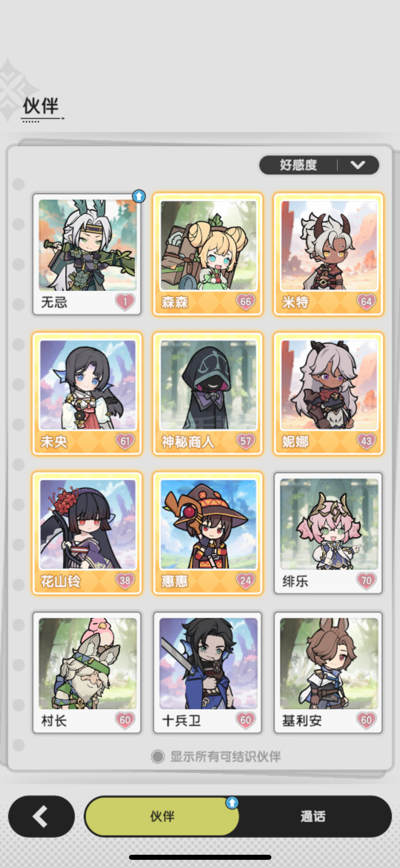Tap the heart icon showing 64 on 米特
Screen dimensions: 400x868
tap(366, 302)
